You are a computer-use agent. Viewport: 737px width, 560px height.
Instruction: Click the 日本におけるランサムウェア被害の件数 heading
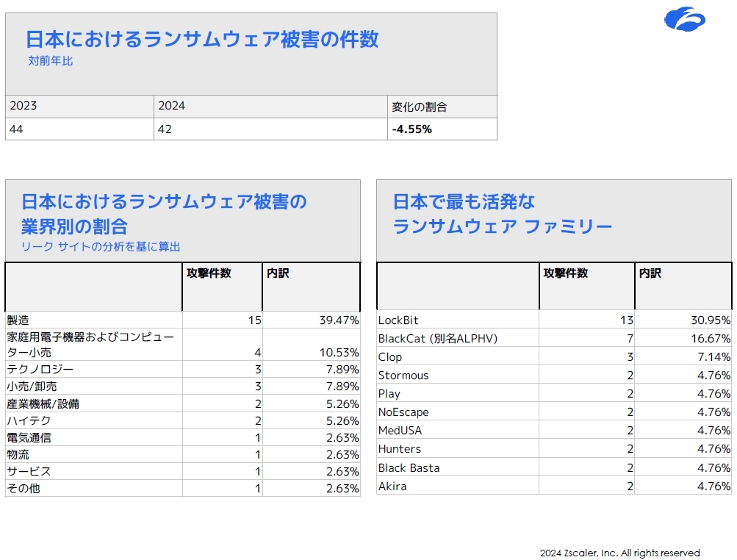pos(202,39)
